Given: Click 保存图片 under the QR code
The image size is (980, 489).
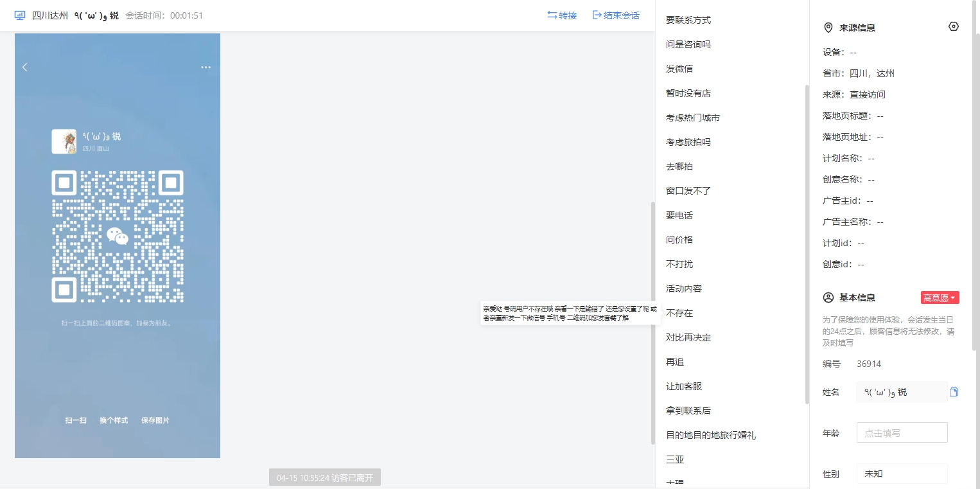Looking at the screenshot, I should click(x=155, y=420).
